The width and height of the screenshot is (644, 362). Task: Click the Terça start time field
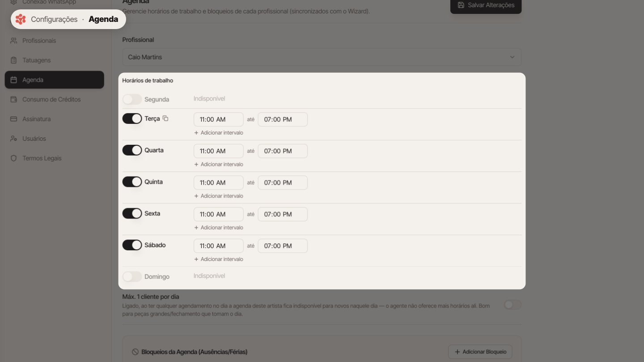219,119
